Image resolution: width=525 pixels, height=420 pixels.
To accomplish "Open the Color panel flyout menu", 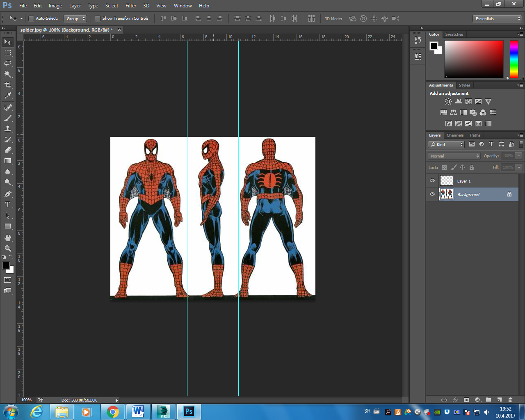I will [520, 34].
